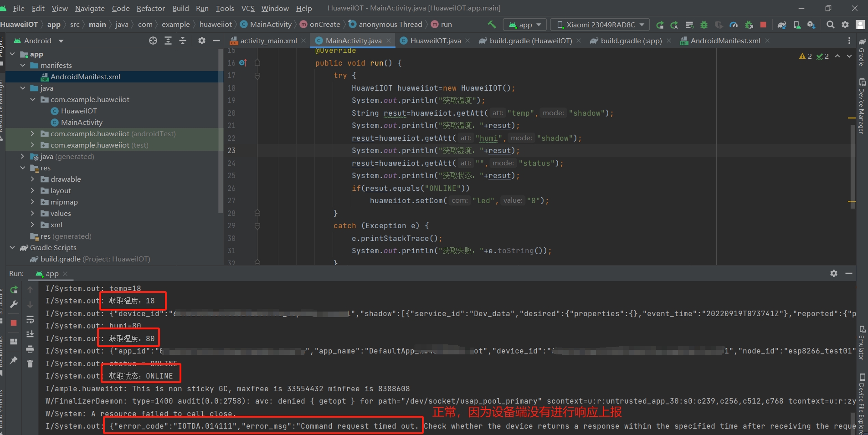Click the Clear All trash icon in Run console
The height and width of the screenshot is (435, 868).
tap(30, 363)
